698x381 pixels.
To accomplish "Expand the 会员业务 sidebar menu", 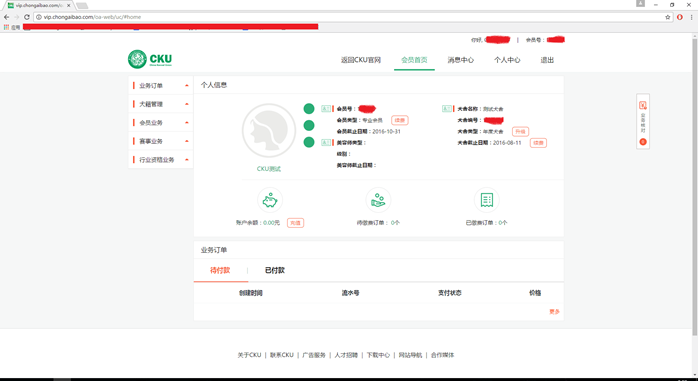I will coord(161,122).
